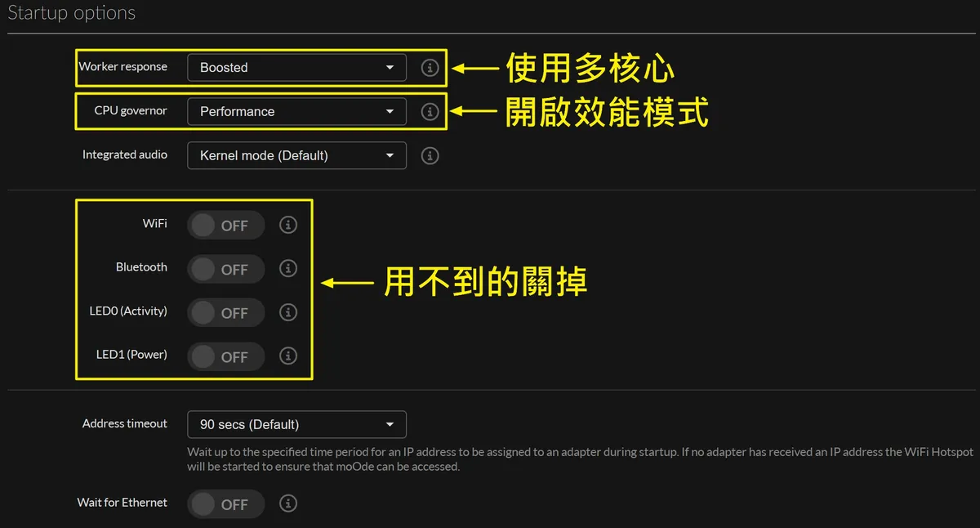The height and width of the screenshot is (528, 980).
Task: Click the Wait for Ethernet label
Action: point(122,503)
